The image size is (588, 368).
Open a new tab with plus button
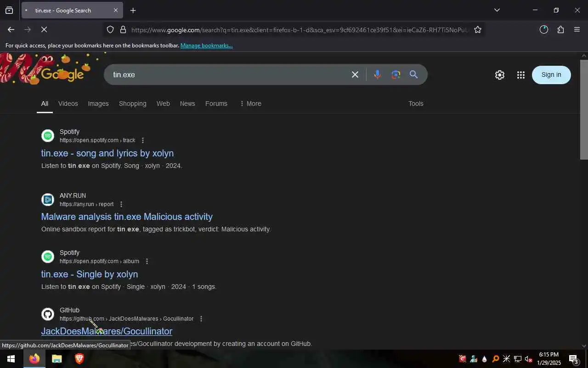coord(133,10)
